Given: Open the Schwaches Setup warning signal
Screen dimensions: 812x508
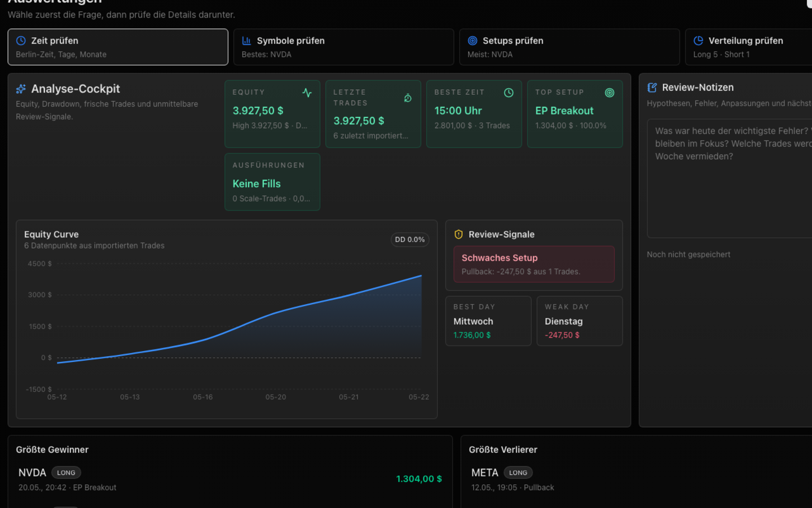Looking at the screenshot, I should 534,264.
